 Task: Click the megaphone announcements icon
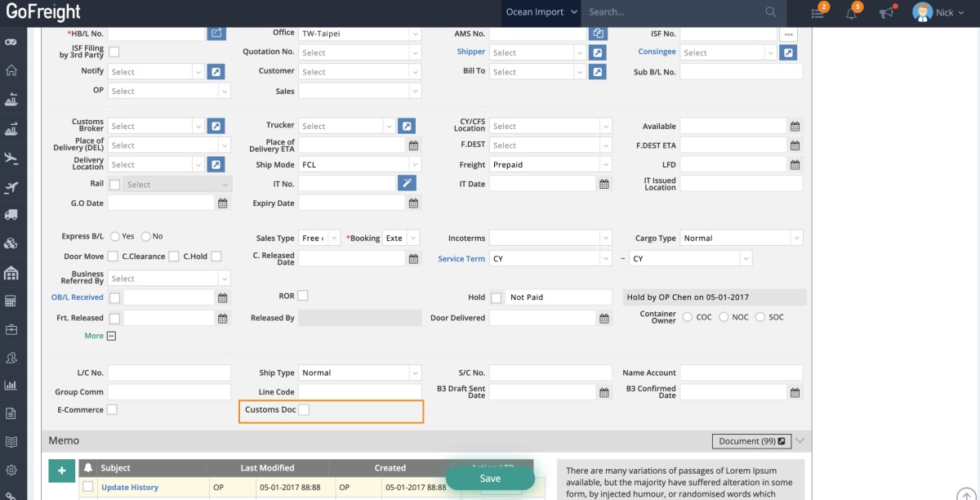(x=886, y=13)
